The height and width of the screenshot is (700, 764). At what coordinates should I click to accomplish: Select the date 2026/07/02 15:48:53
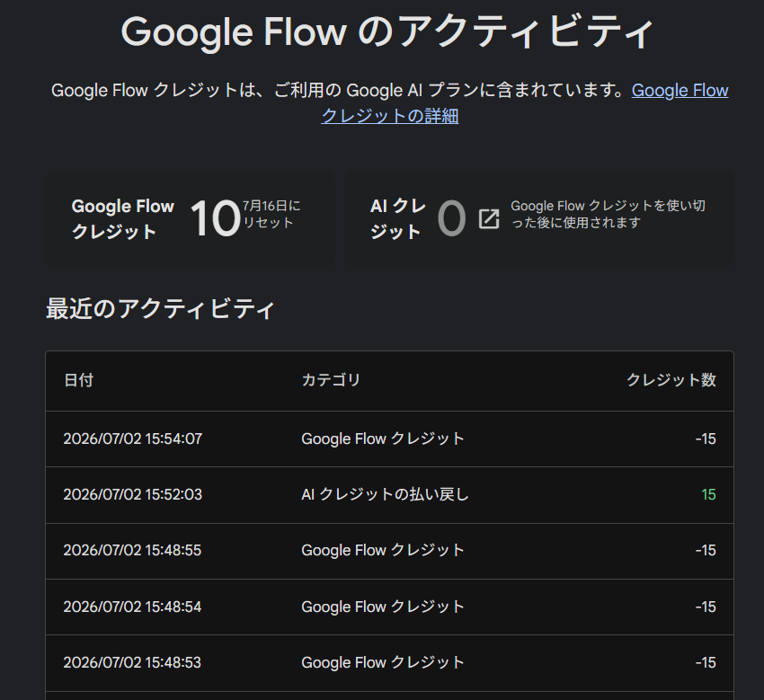pyautogui.click(x=132, y=662)
